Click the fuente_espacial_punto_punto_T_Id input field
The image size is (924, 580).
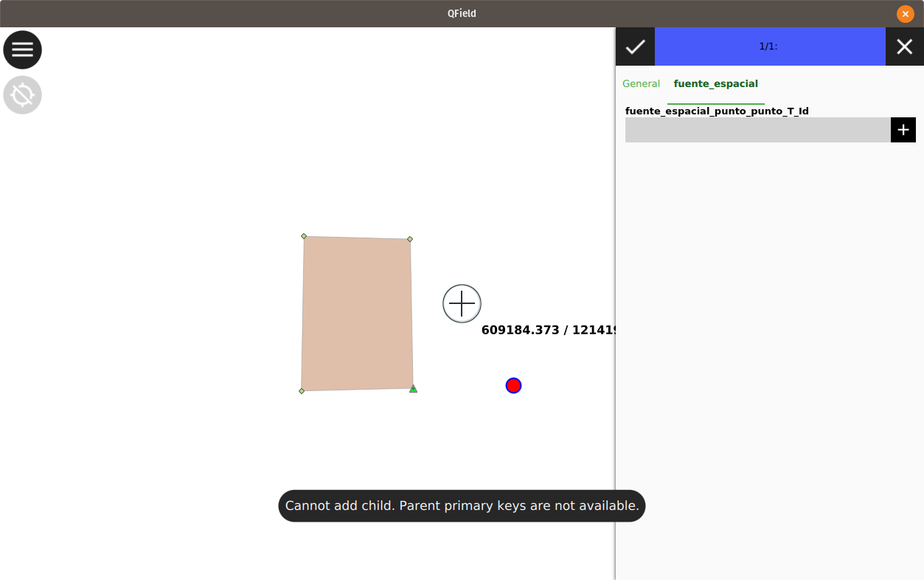758,129
